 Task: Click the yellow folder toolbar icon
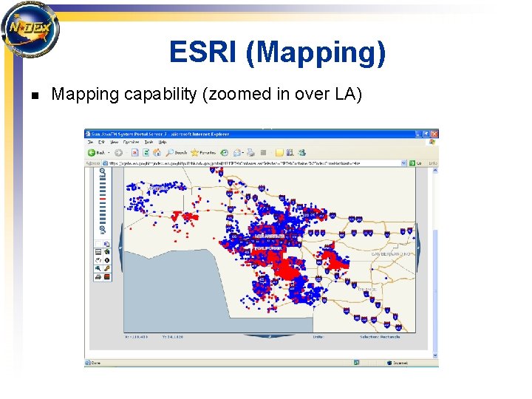tap(279, 153)
